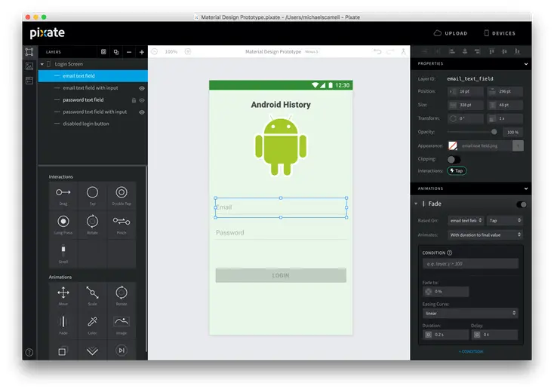Toggle visibility of password text field with input
Viewport: 554px width, 392px height.
142,112
